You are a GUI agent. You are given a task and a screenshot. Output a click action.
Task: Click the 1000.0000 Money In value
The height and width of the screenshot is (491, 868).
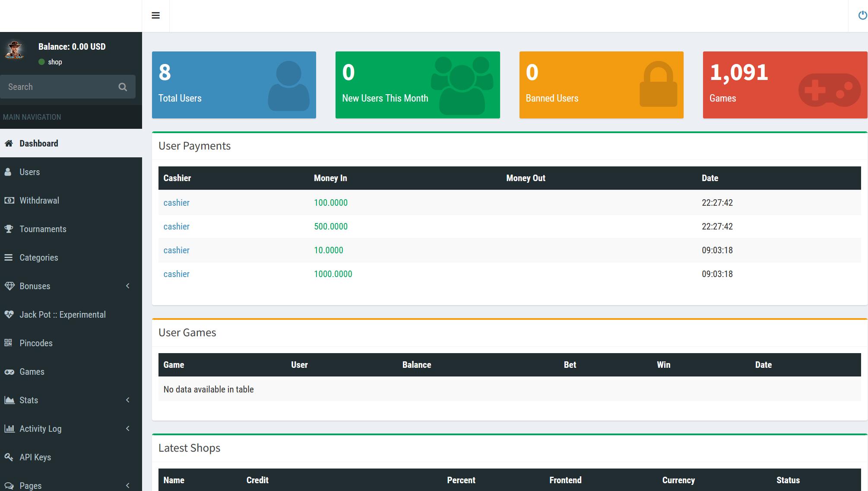pos(333,274)
